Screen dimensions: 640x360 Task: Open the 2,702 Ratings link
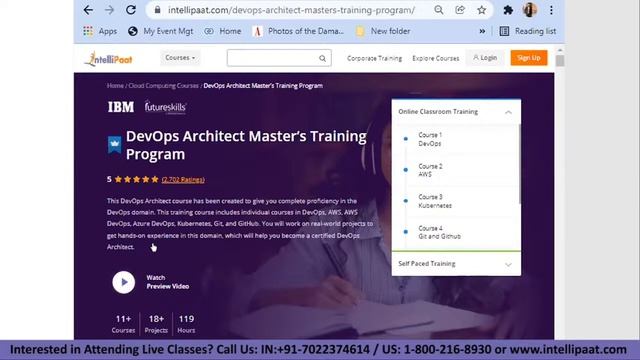183,180
